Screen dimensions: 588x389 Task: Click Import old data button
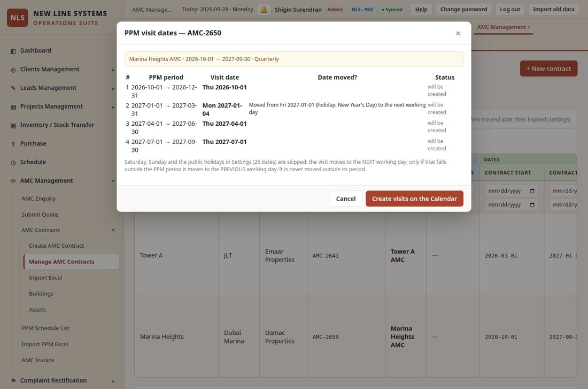click(553, 10)
